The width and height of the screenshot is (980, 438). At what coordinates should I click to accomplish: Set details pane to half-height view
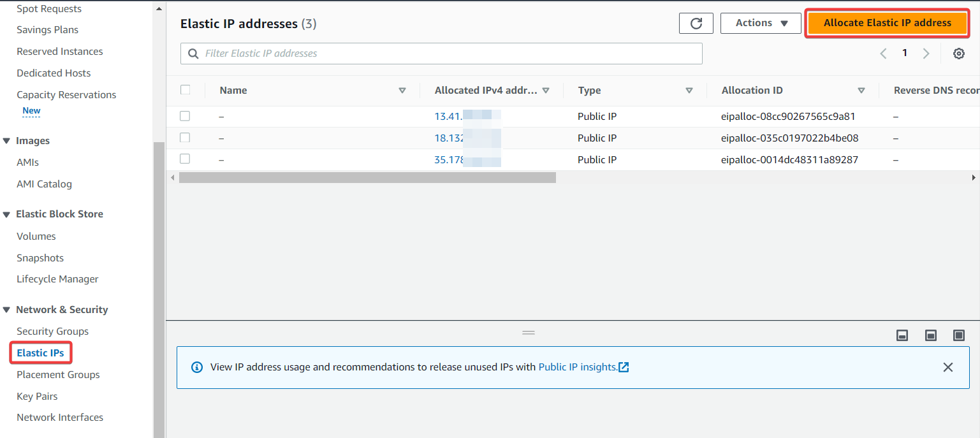tap(931, 335)
